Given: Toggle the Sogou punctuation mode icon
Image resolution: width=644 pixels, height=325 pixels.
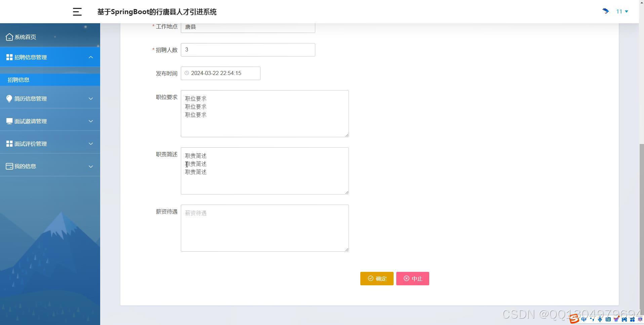Looking at the screenshot, I should point(592,319).
